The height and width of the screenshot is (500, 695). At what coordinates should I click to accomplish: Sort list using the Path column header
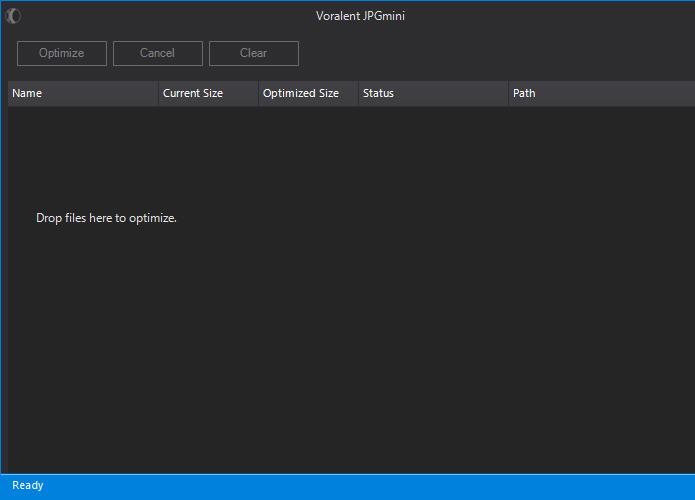(524, 93)
